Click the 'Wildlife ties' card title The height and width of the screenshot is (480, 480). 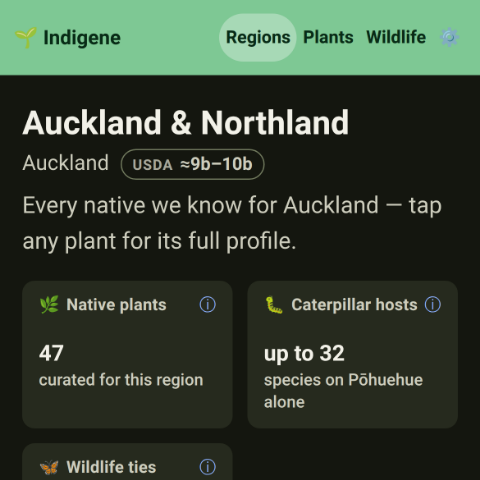point(111,467)
